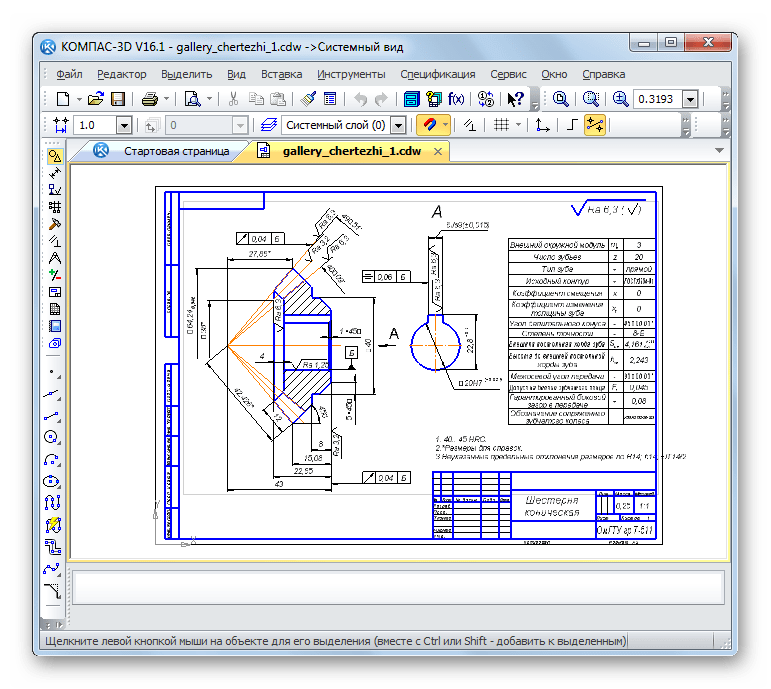This screenshot has width=771, height=689.
Task: Copy selection with the copy icon
Action: pyautogui.click(x=256, y=99)
